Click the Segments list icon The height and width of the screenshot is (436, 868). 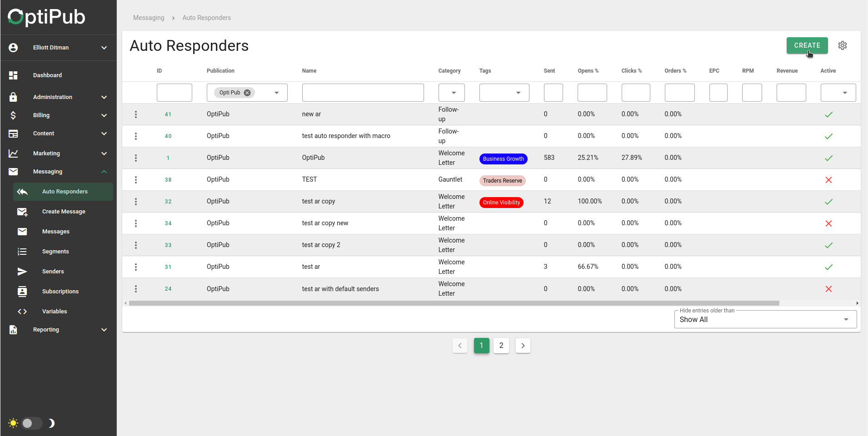click(x=22, y=252)
